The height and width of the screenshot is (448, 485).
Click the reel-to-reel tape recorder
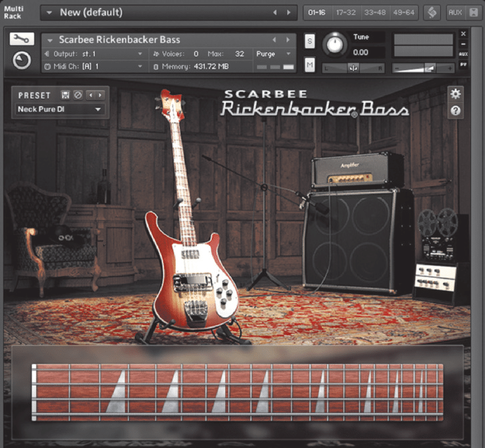coord(438,235)
